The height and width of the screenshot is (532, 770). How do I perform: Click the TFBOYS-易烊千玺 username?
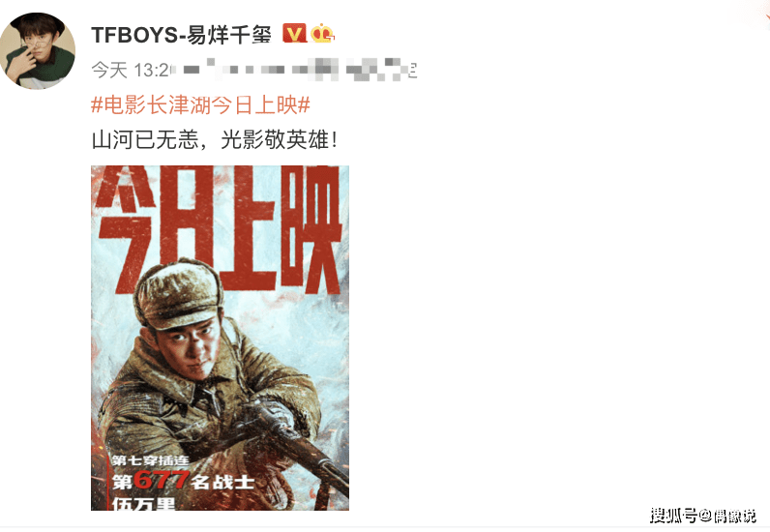coord(181,35)
